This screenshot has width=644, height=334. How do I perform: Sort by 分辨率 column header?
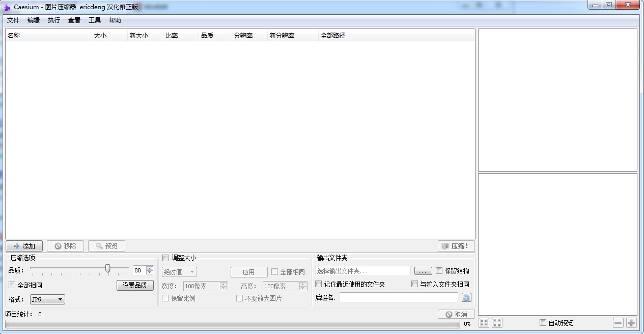coord(249,36)
